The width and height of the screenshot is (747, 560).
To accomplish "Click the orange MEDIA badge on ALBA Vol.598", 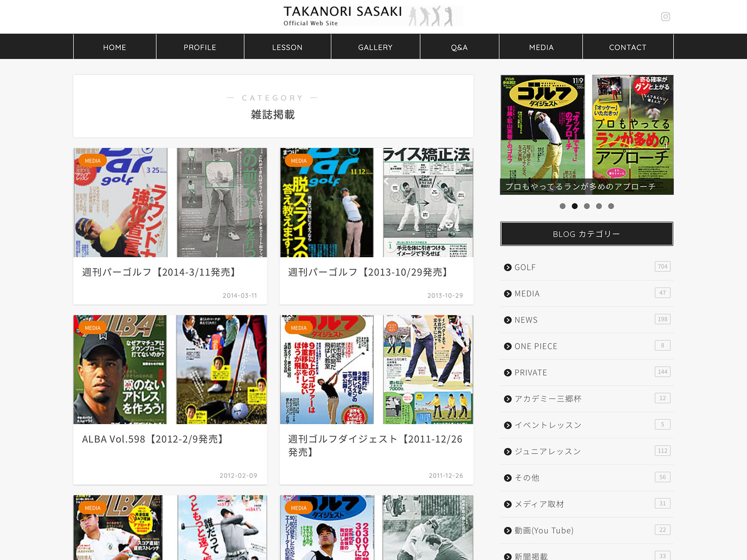I will pyautogui.click(x=92, y=328).
